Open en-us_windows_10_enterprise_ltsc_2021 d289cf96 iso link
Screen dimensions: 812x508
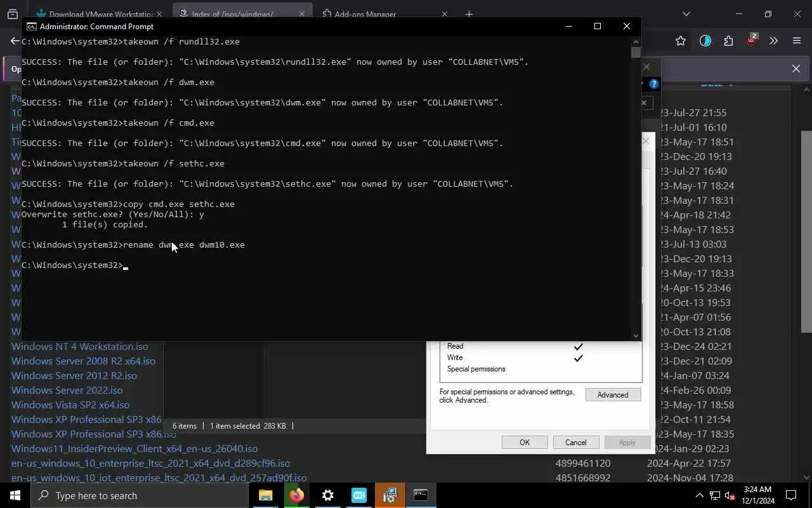(x=150, y=463)
